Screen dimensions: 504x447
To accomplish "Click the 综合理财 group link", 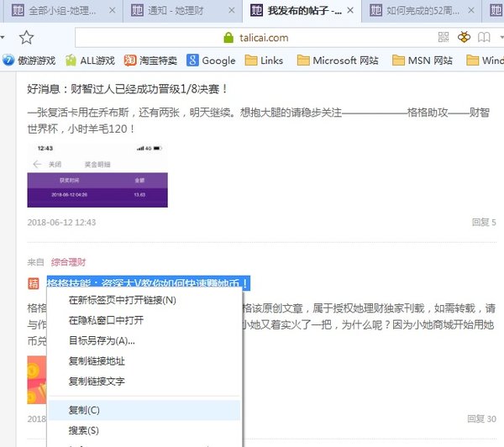I will pyautogui.click(x=68, y=262).
